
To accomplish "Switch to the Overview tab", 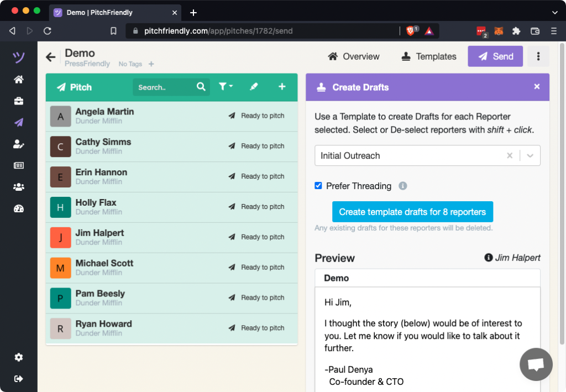I will click(x=354, y=56).
